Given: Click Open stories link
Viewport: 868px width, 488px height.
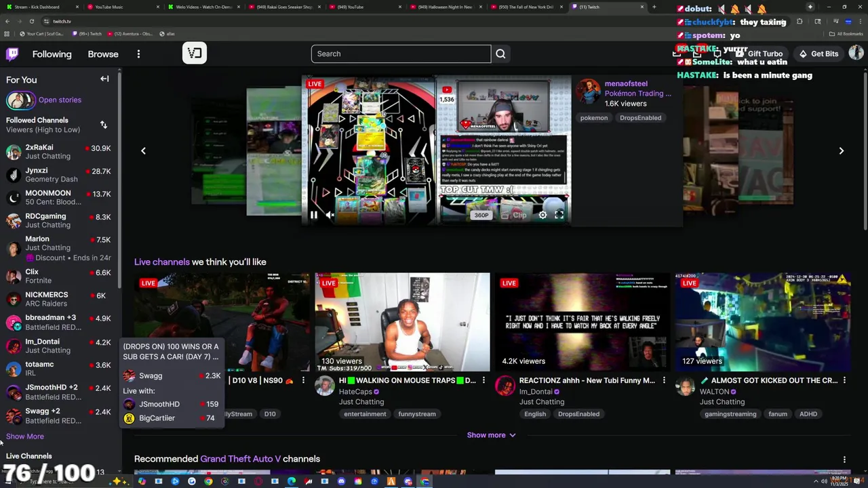Looking at the screenshot, I should (x=60, y=100).
